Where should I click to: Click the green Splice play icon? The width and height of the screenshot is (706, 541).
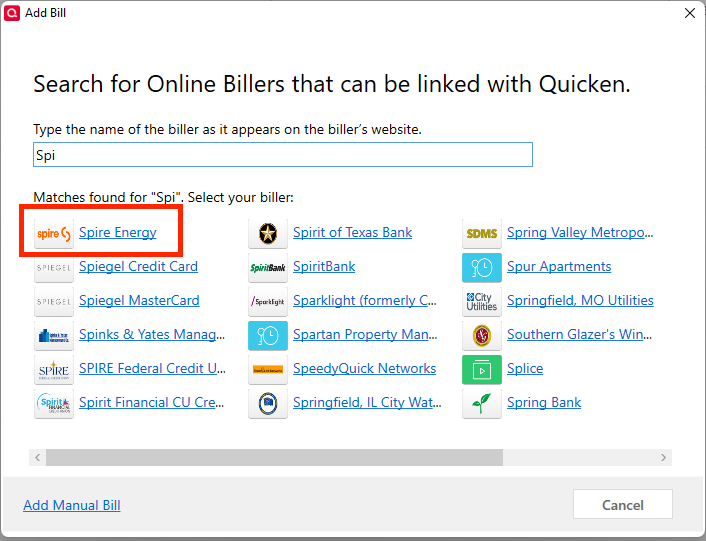482,370
